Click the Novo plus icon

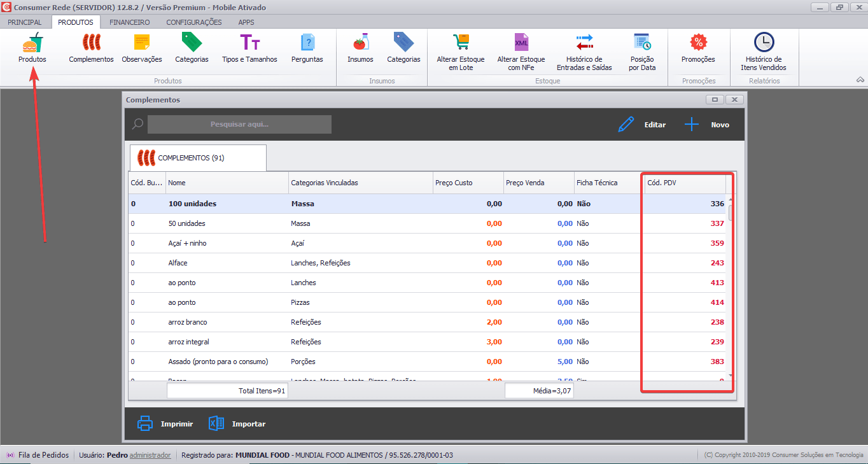692,124
